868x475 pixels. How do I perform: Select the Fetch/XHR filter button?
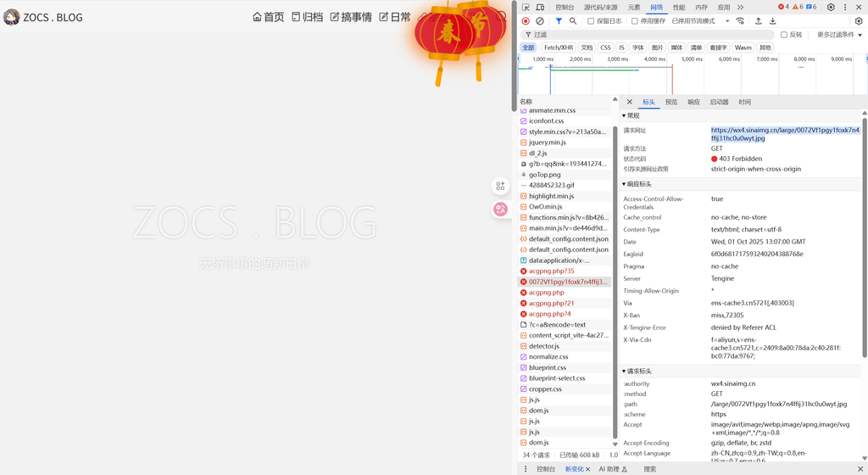(x=558, y=47)
